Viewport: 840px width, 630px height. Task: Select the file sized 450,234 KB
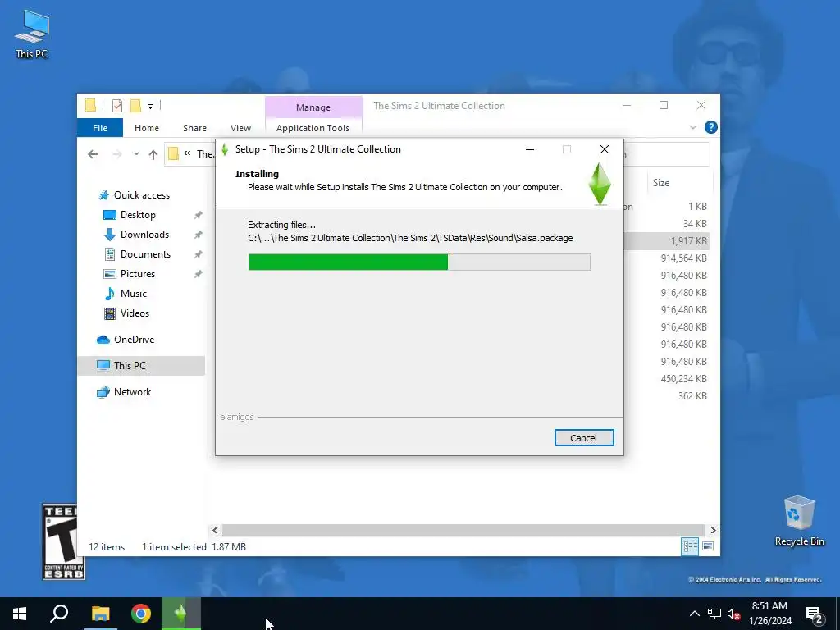coord(683,379)
